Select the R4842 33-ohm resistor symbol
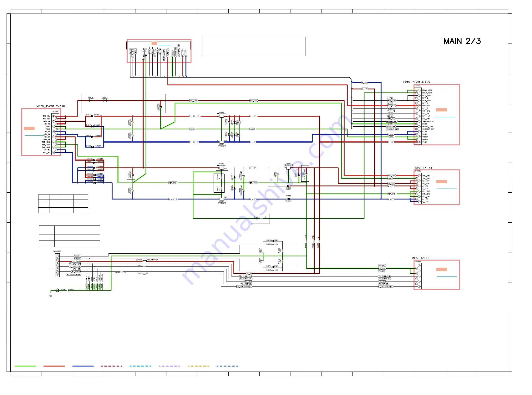The width and height of the screenshot is (532, 395). [145, 266]
